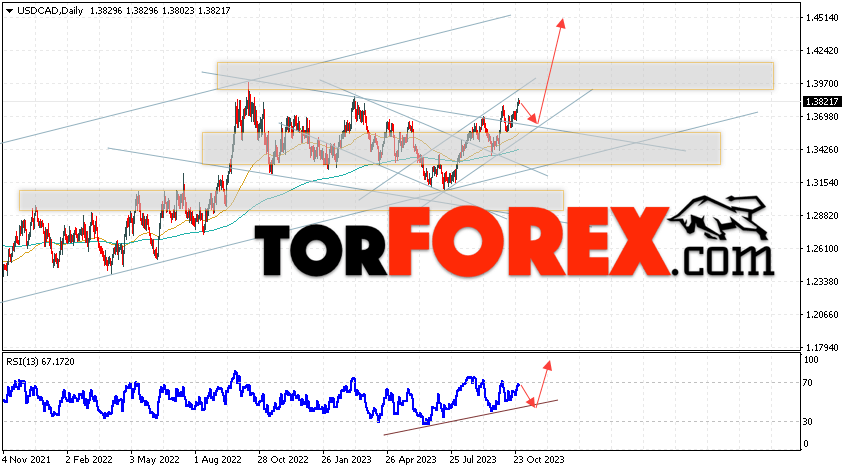Click price axis value 1.31540
Viewport: 846px width, 471px height.
click(x=822, y=182)
